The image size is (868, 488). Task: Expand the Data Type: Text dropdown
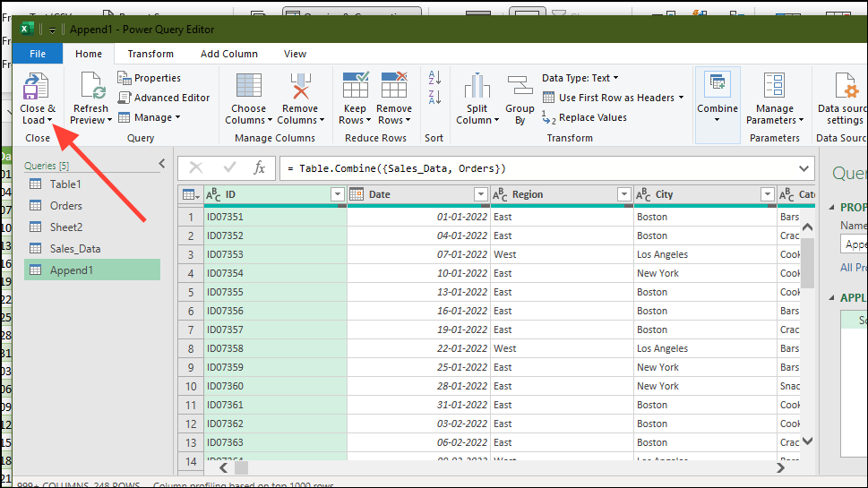(580, 78)
